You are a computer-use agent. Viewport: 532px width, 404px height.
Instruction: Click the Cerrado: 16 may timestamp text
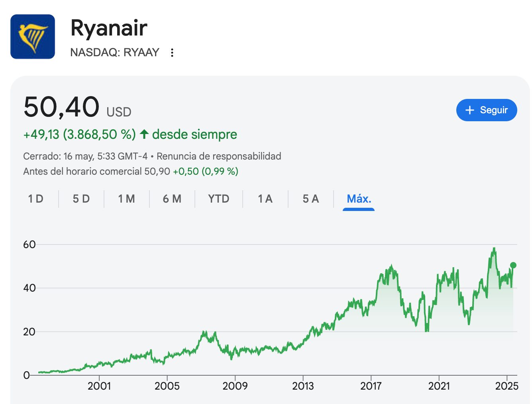85,156
